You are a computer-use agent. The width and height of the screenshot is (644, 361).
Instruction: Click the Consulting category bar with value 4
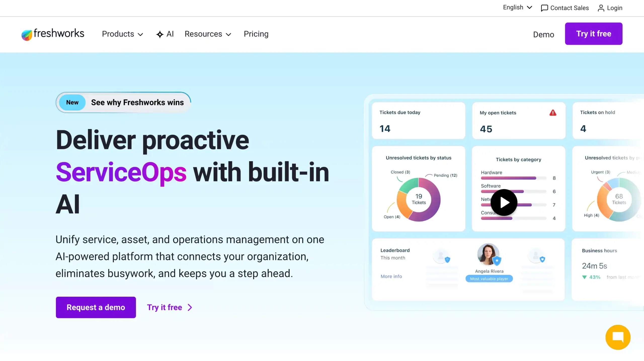(x=513, y=218)
